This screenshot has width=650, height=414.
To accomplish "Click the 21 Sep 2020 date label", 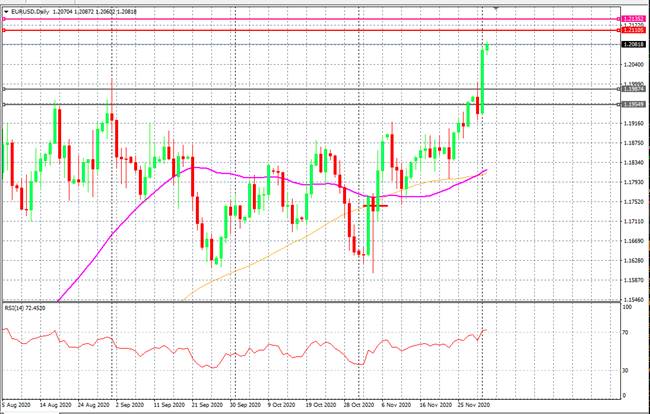I will click(x=207, y=404).
